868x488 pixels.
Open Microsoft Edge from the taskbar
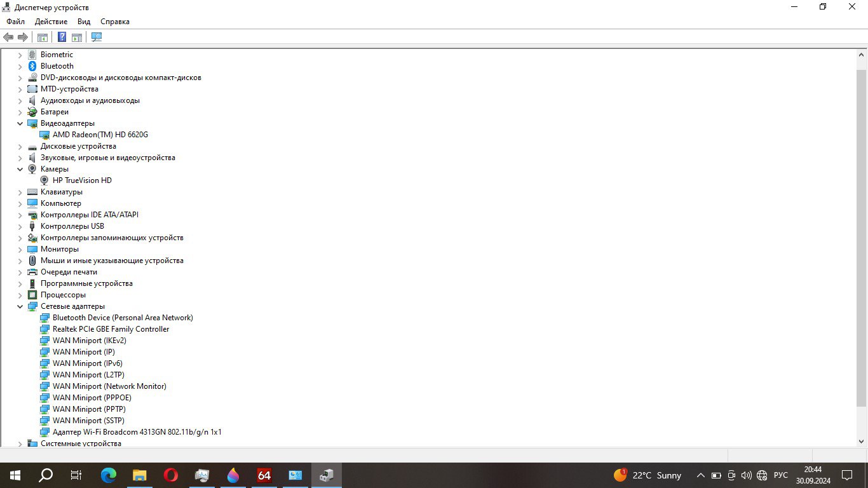(x=109, y=475)
